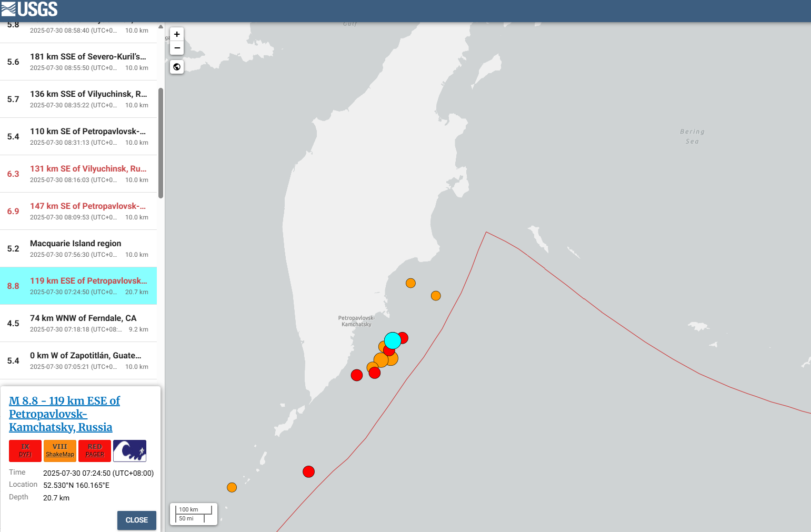Image resolution: width=811 pixels, height=532 pixels.
Task: Click the cyan selected earthquake marker
Action: pyautogui.click(x=393, y=340)
